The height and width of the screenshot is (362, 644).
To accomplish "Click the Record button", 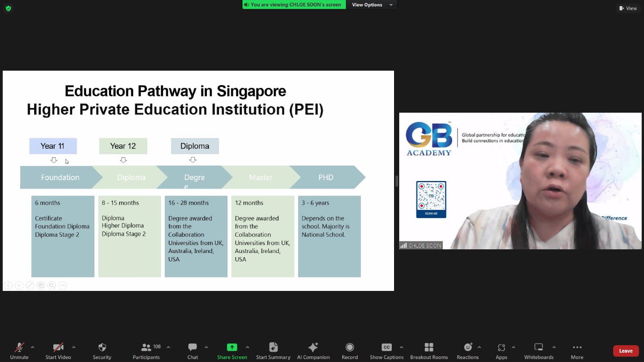I will pos(350,348).
